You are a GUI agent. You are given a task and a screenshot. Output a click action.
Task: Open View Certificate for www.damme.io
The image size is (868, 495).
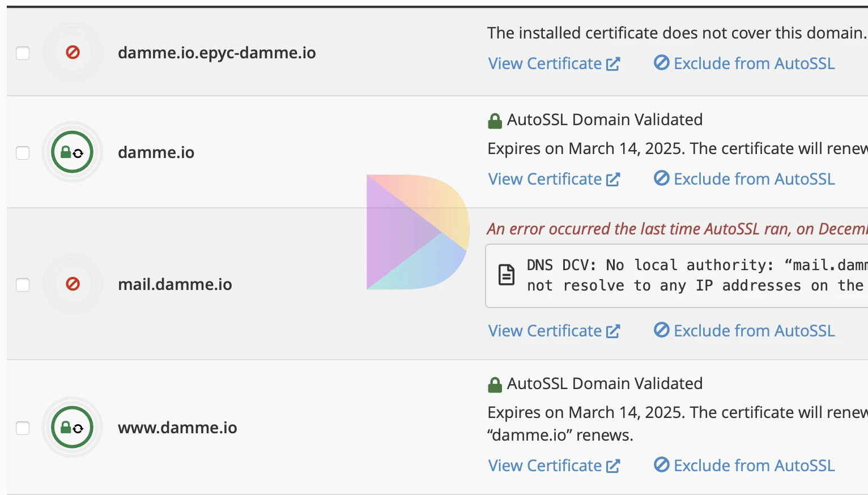[x=554, y=466]
